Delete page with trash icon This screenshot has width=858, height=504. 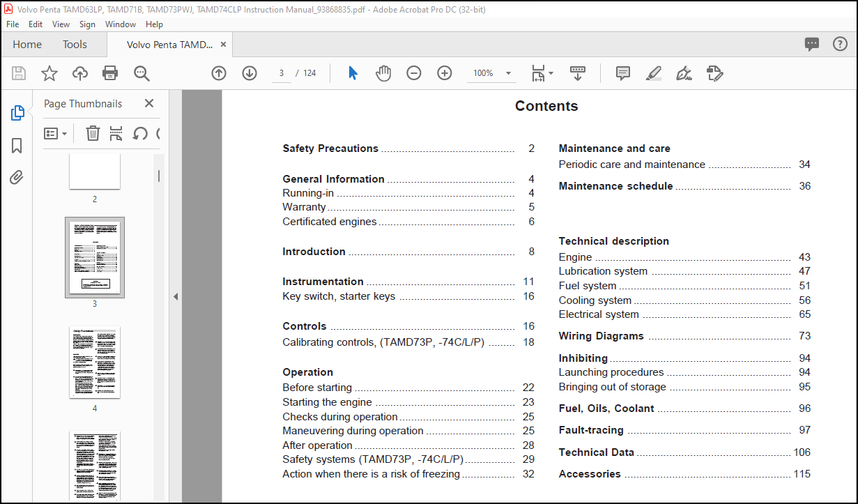93,133
